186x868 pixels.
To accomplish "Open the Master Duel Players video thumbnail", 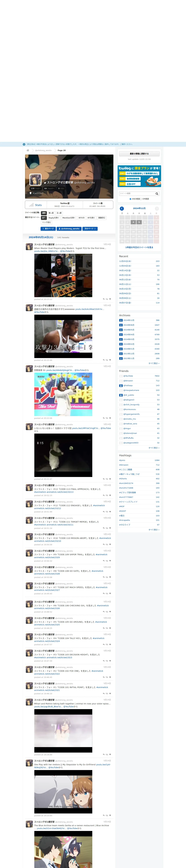I will pyautogui.click(x=63, y=275).
